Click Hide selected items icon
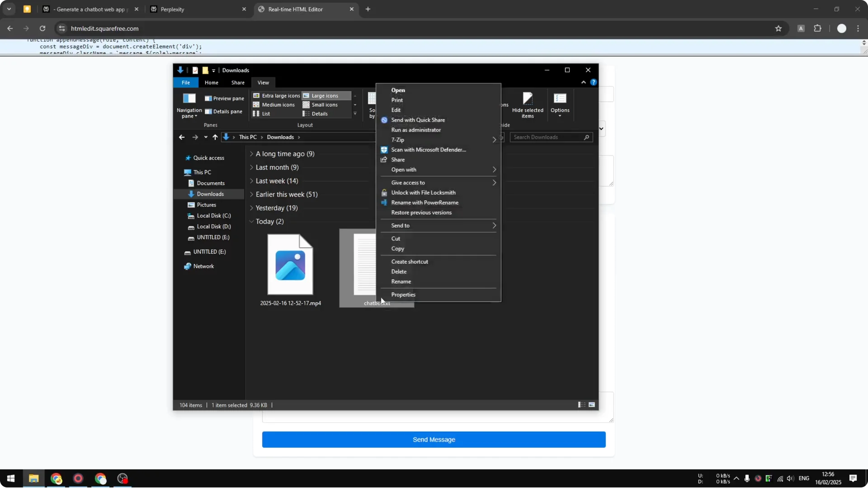Image resolution: width=868 pixels, height=488 pixels. pos(527,104)
